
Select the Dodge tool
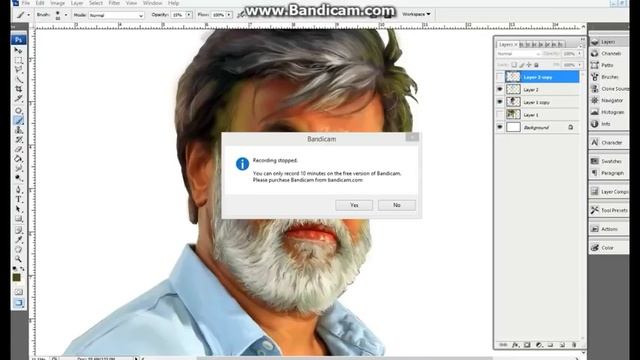pos(18,178)
